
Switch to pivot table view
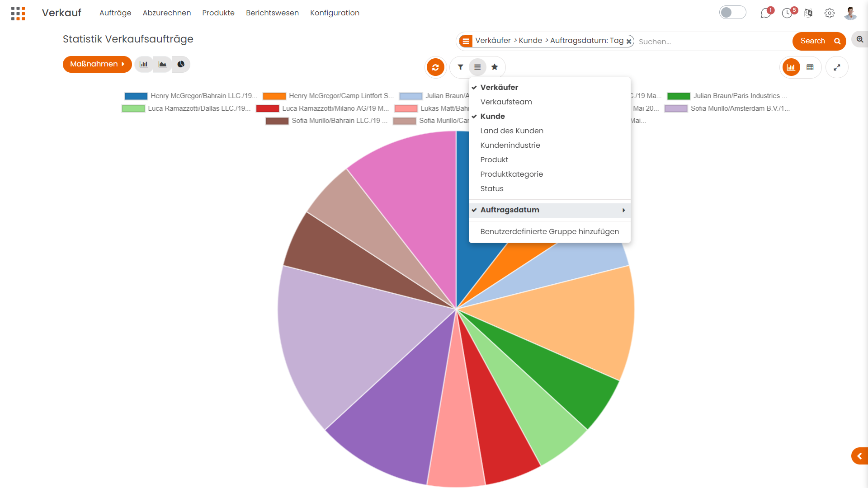pos(810,67)
